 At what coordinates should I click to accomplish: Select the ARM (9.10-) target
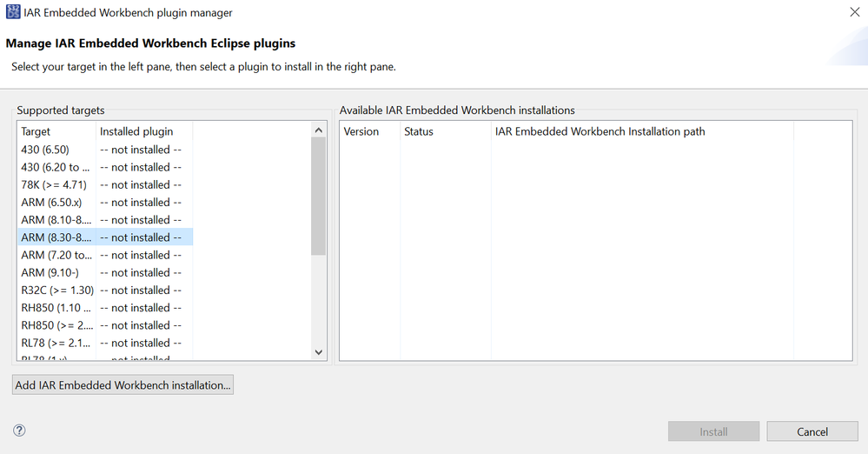click(x=105, y=273)
